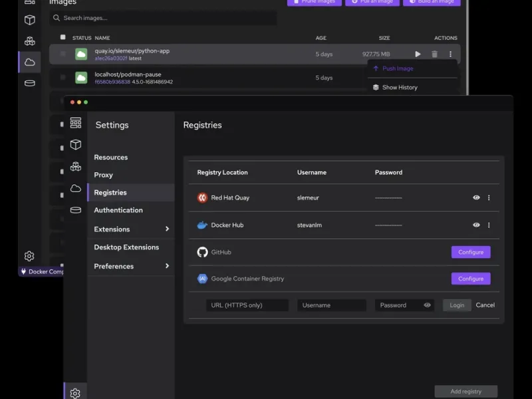Open kebab menu for python-app image
The image size is (532, 399).
(x=450, y=54)
